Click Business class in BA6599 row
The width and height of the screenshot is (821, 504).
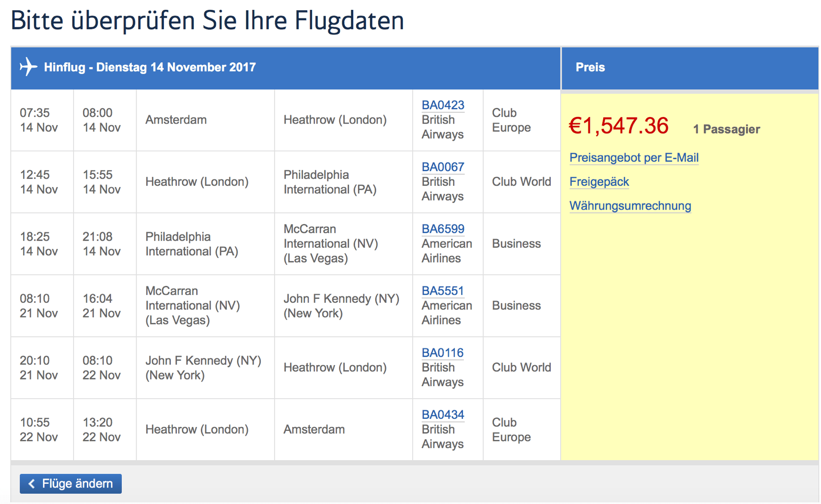point(516,244)
